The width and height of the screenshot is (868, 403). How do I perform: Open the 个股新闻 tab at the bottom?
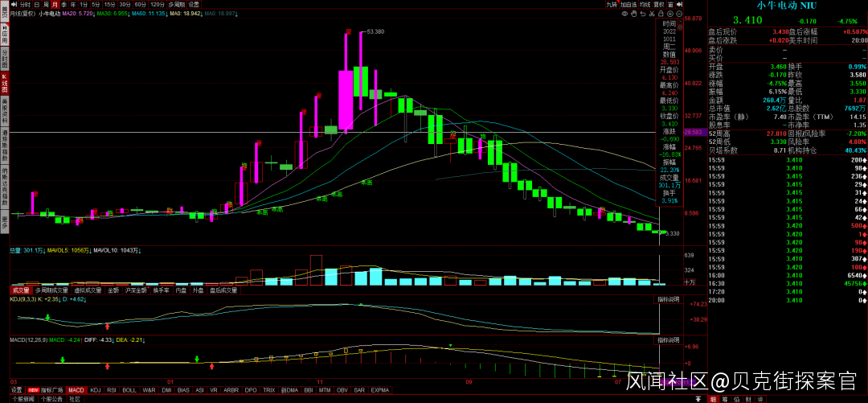(x=22, y=398)
